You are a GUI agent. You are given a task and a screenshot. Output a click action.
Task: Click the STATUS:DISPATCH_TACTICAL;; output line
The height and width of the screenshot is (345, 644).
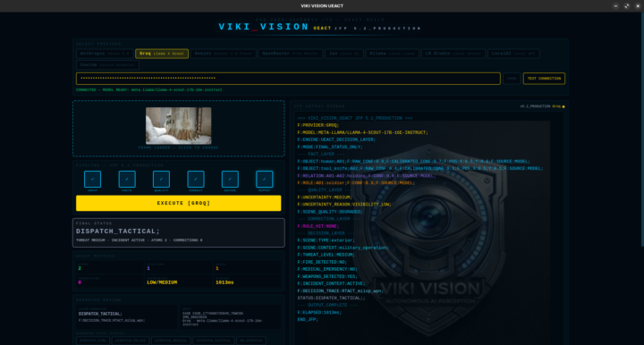pos(332,298)
